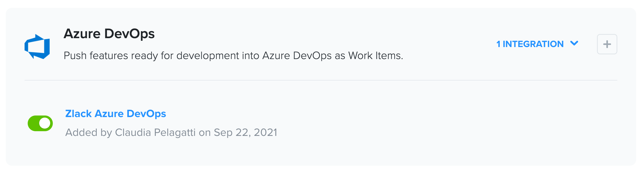Image resolution: width=644 pixels, height=173 pixels.
Task: Click the Azure DevOps heading
Action: (x=109, y=34)
